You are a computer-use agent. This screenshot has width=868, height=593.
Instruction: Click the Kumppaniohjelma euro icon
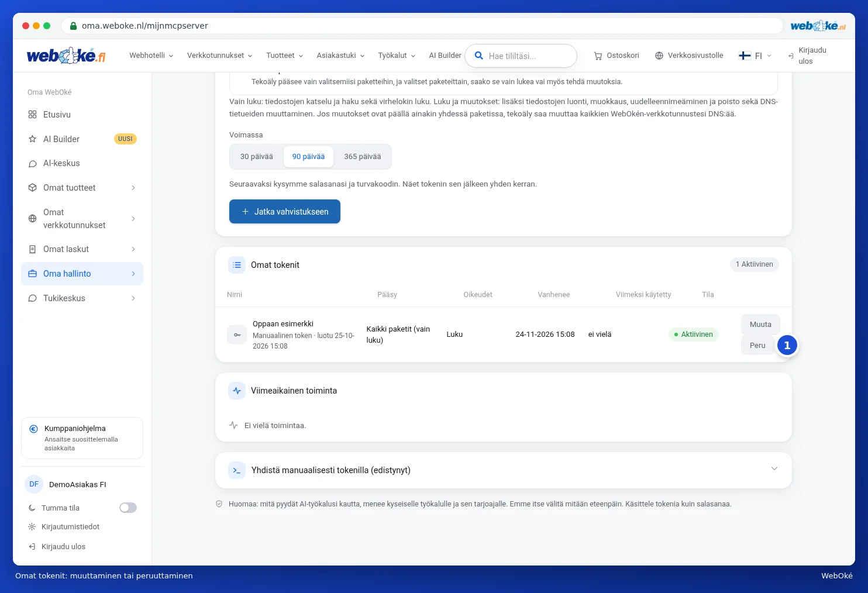[x=33, y=429]
